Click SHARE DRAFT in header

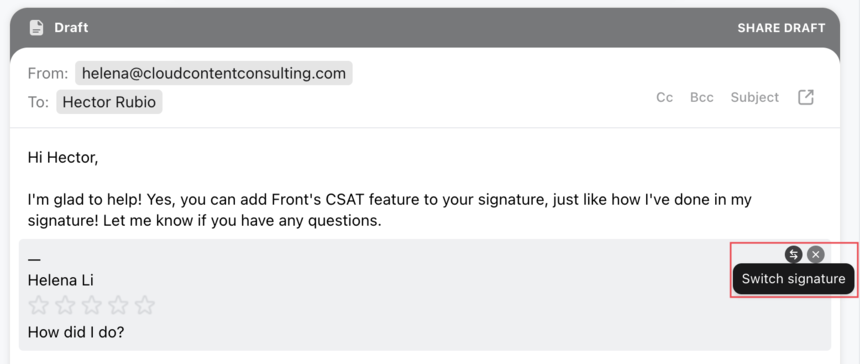(781, 28)
